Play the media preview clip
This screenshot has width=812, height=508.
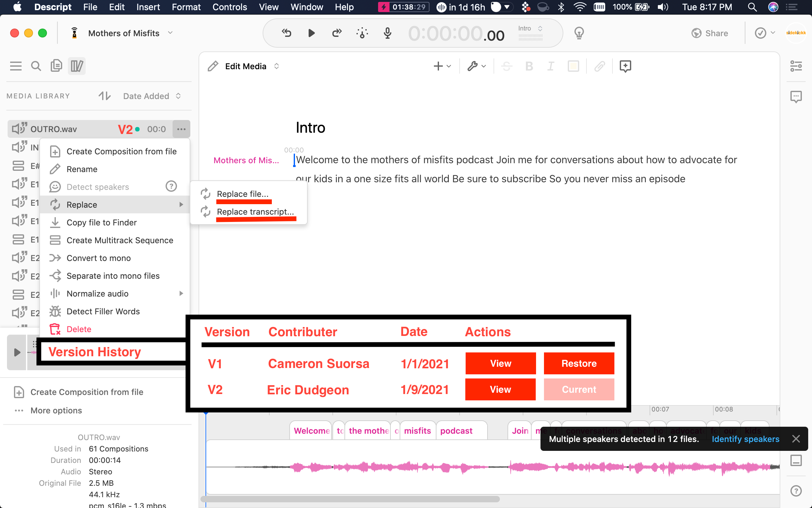pos(17,352)
